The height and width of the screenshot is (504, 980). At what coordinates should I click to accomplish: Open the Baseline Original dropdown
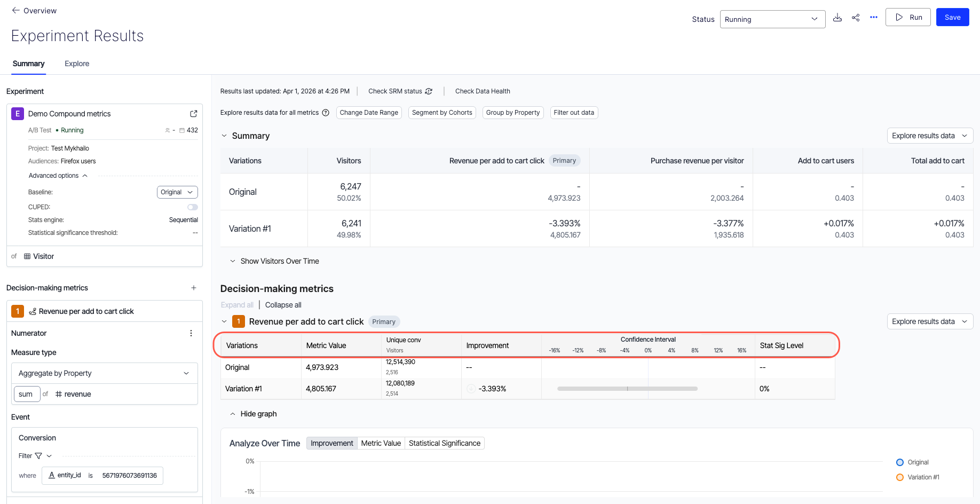click(177, 192)
